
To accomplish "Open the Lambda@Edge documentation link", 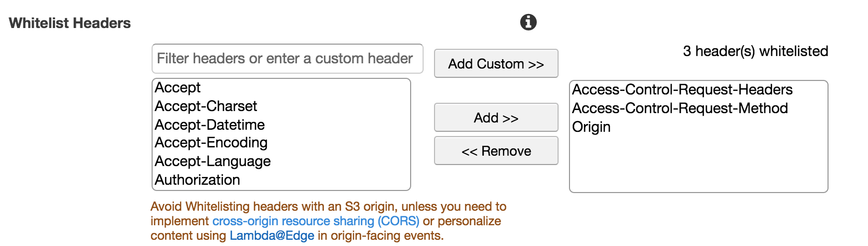I will click(x=272, y=236).
